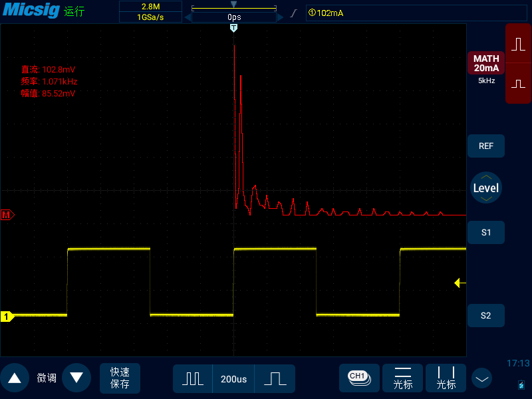Image resolution: width=532 pixels, height=399 pixels.
Task: Toggle the run/stop status indicator
Action: 74,11
